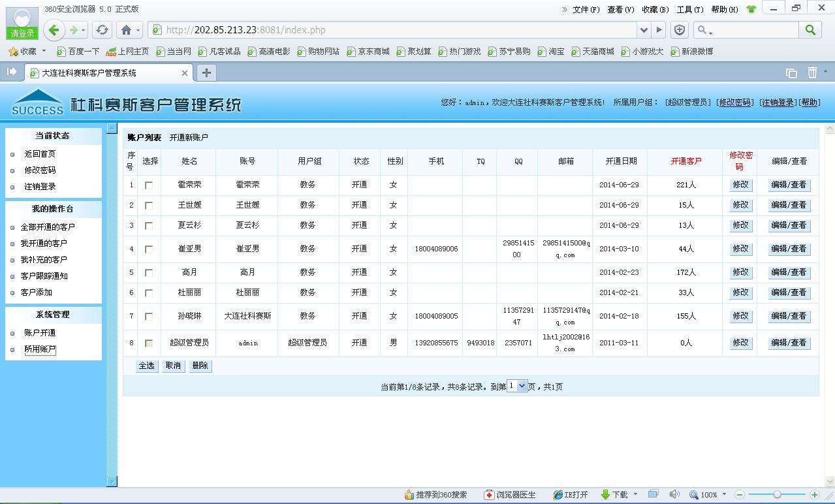835x504 pixels.
Task: Click the green skin shirt icon
Action: (751, 9)
